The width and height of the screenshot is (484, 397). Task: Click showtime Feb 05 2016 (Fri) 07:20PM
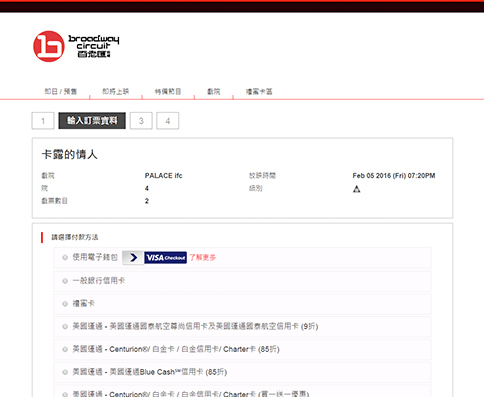pyautogui.click(x=394, y=176)
